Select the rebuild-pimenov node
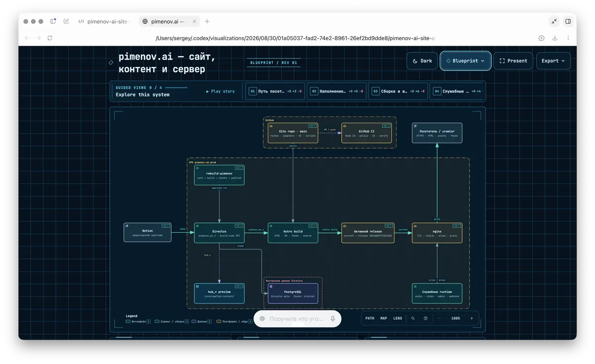The width and height of the screenshot is (595, 364). click(x=219, y=175)
